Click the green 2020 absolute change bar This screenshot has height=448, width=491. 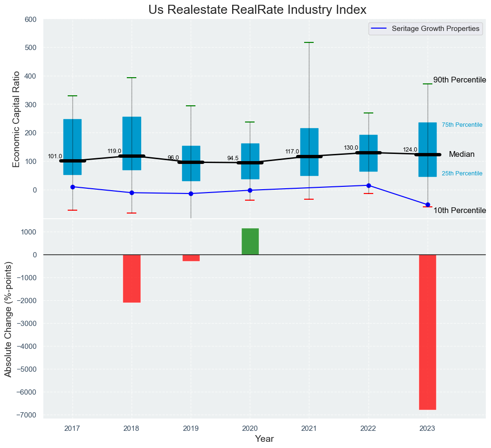pyautogui.click(x=250, y=242)
